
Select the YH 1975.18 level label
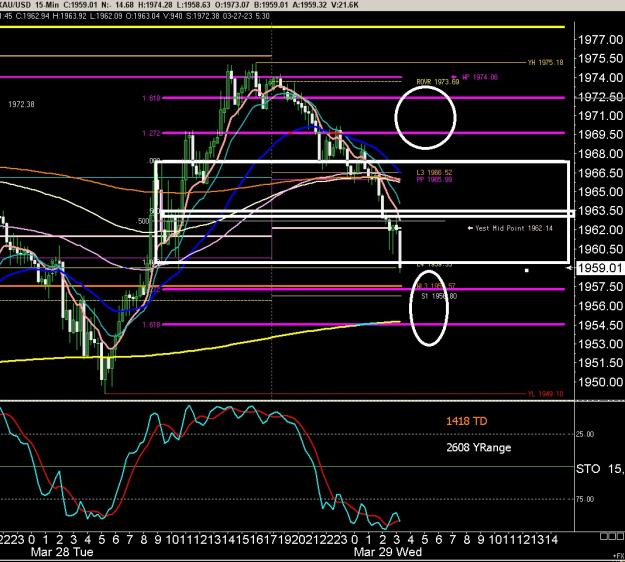pyautogui.click(x=545, y=63)
